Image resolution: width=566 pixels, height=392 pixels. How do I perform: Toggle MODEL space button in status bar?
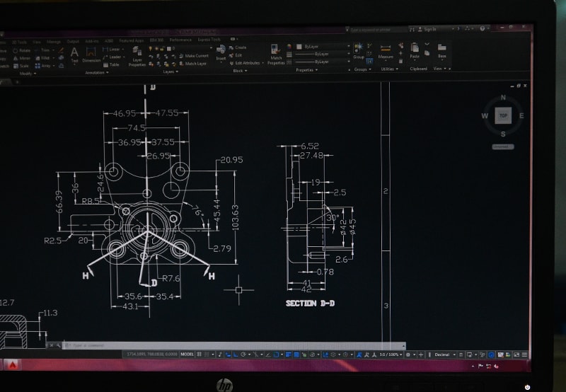187,354
